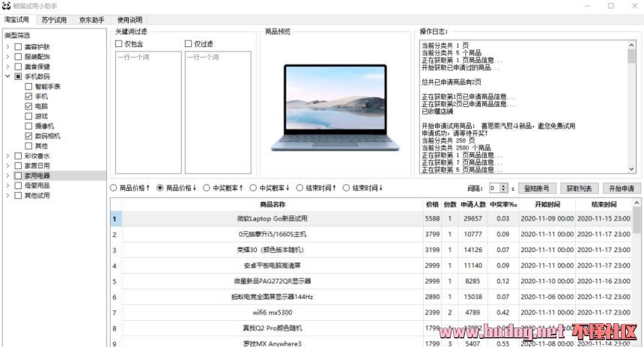
Task: Check the 美容护肤 checkbox
Action: point(18,47)
